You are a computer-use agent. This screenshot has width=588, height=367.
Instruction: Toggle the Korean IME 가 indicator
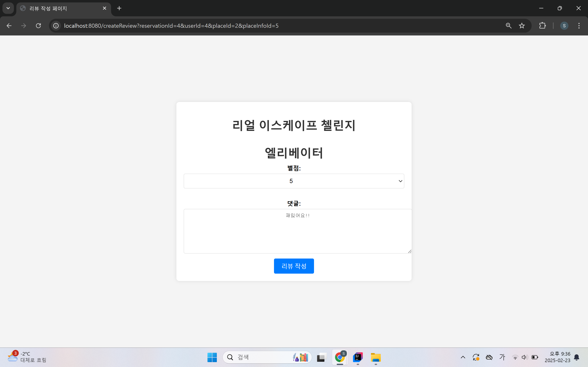502,357
